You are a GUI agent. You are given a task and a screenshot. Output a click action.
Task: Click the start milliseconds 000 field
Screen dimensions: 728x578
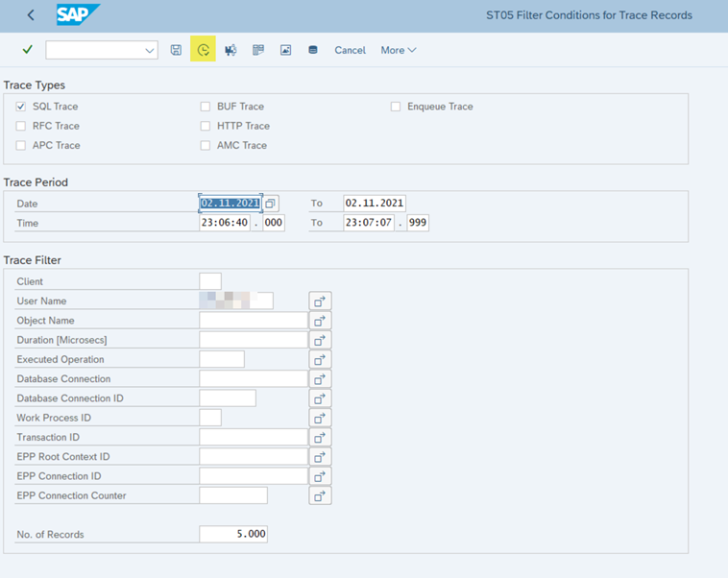273,223
